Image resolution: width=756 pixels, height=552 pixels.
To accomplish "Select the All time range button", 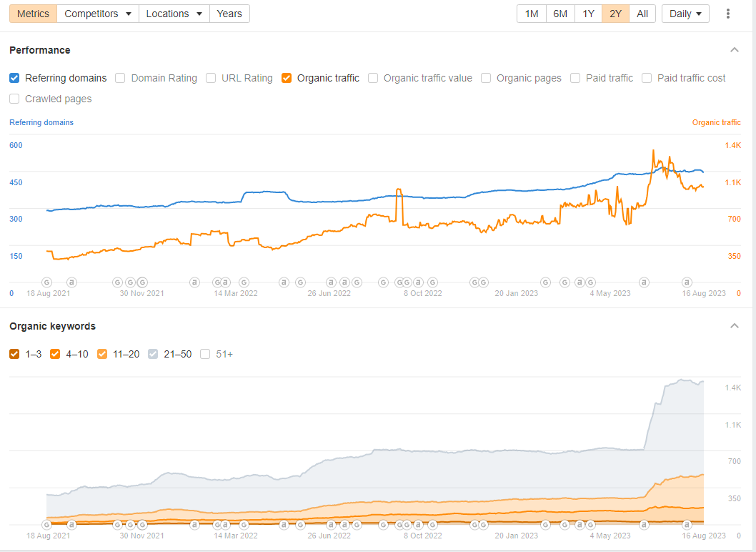I will (x=642, y=14).
